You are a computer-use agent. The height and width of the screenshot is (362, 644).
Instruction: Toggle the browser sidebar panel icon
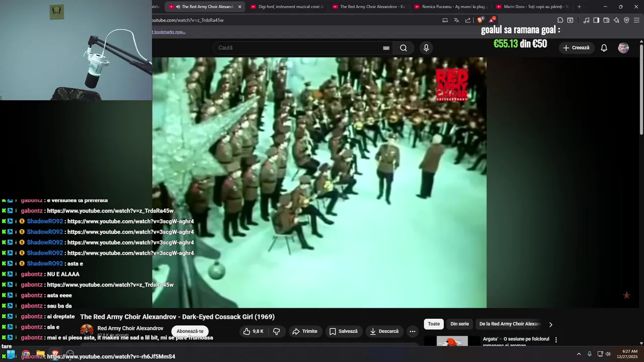click(596, 20)
